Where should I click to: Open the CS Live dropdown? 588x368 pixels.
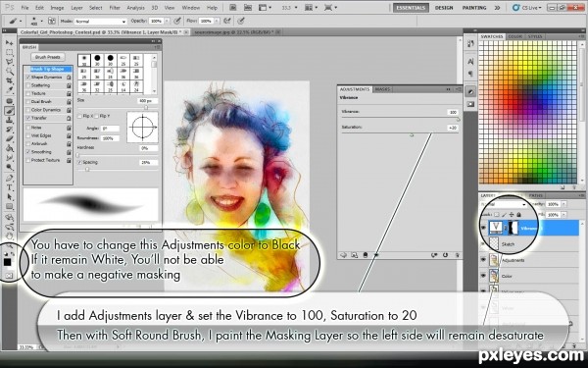point(527,8)
